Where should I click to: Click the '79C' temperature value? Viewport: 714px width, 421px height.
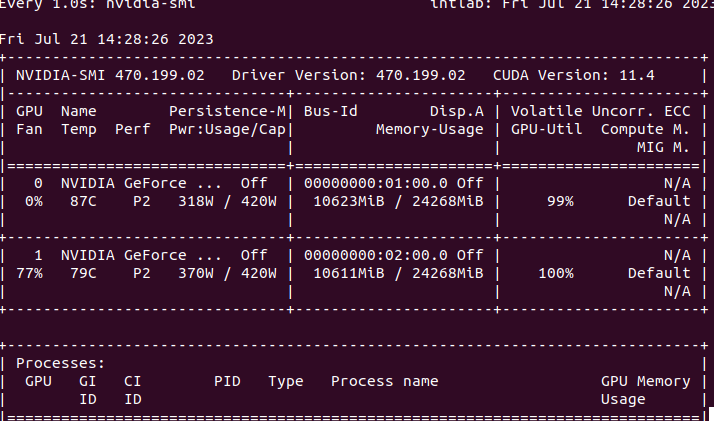[83, 273]
